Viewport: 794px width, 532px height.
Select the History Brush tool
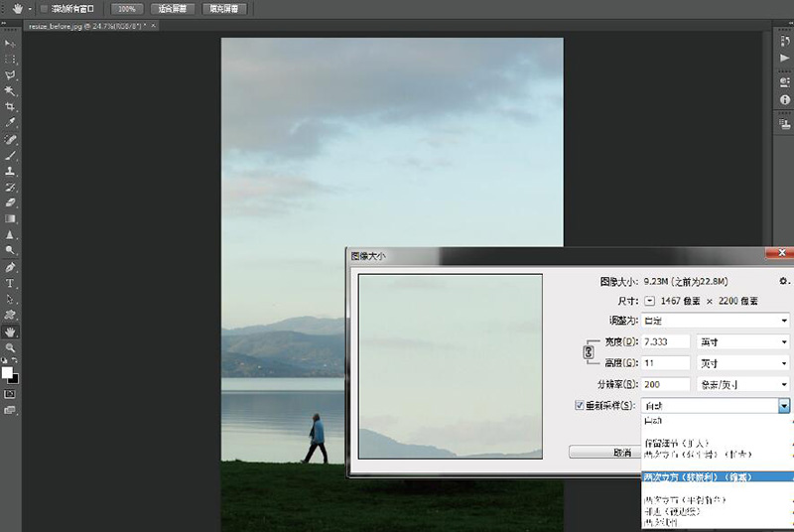pos(10,188)
